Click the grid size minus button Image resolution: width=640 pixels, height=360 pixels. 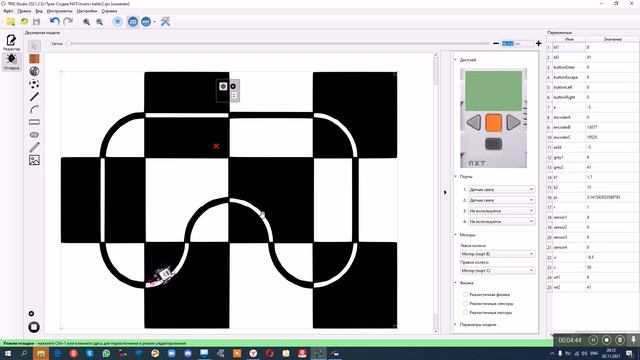point(496,43)
